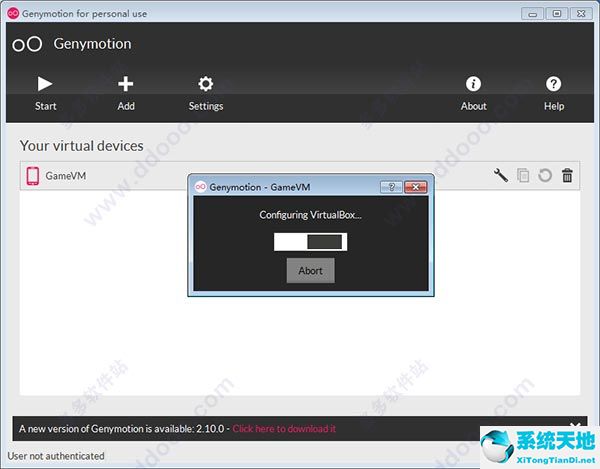Open Genymotion Settings
Screen dimensions: 600x469
[206, 93]
